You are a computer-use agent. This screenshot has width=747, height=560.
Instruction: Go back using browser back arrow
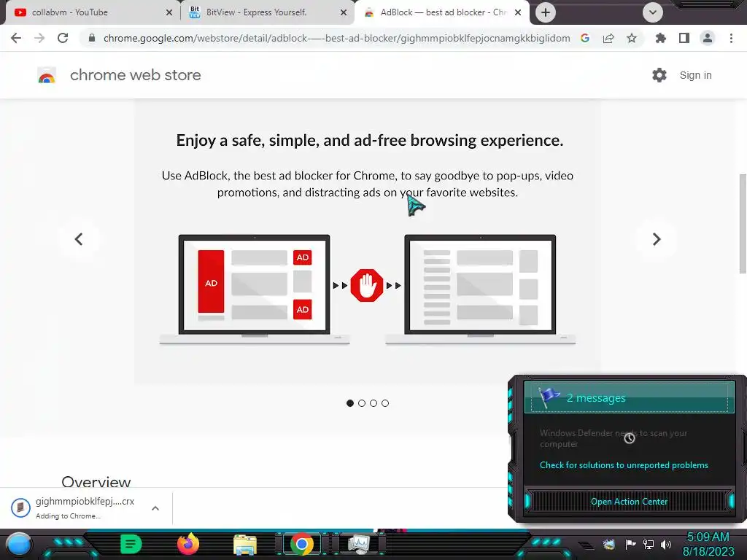coord(16,38)
